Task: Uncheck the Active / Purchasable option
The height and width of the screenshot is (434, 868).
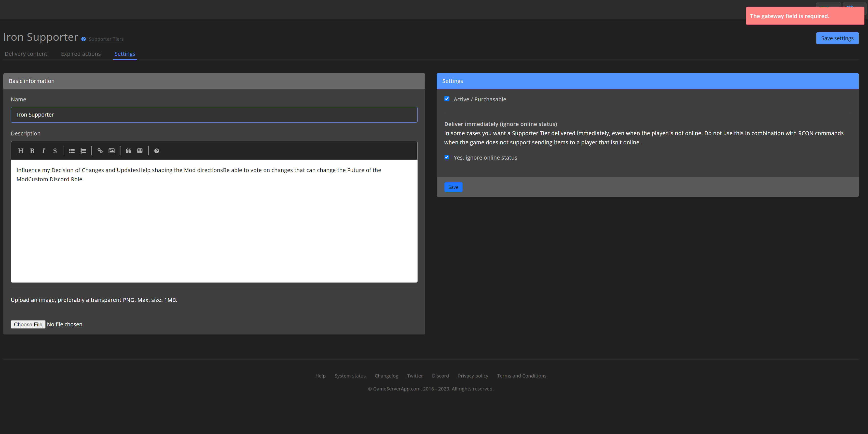Action: tap(447, 99)
